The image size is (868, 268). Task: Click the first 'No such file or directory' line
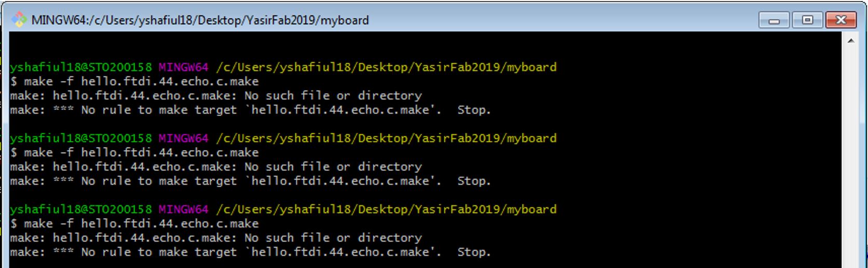pyautogui.click(x=216, y=96)
